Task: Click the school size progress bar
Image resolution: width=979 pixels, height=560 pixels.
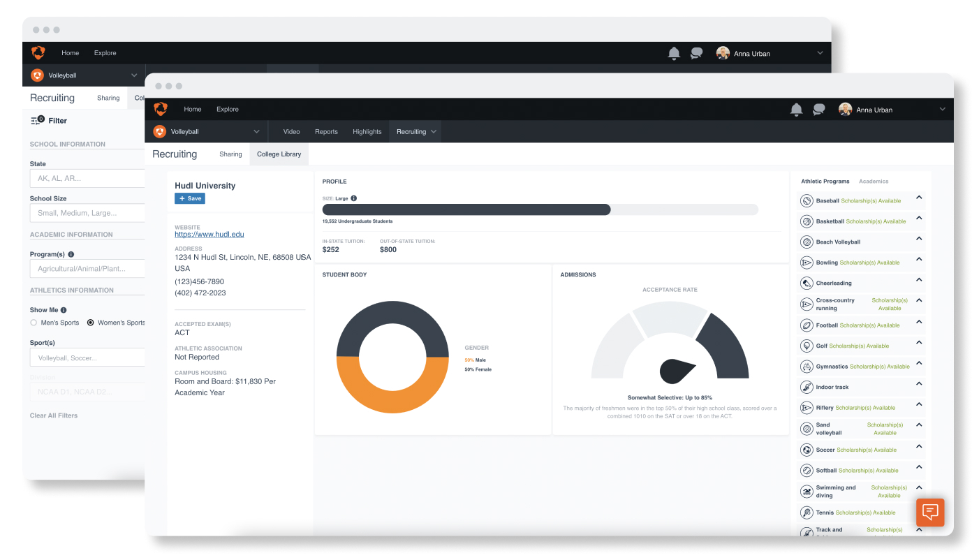Action: tap(540, 209)
